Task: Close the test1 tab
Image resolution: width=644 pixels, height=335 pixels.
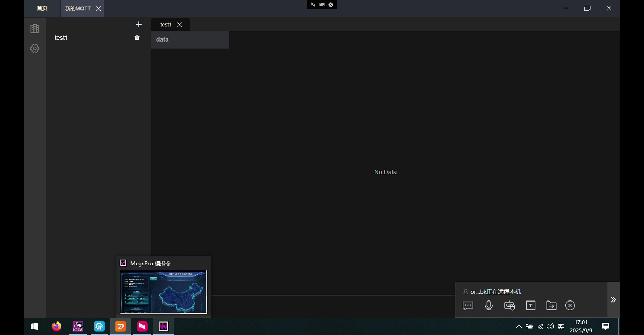Action: 180,25
